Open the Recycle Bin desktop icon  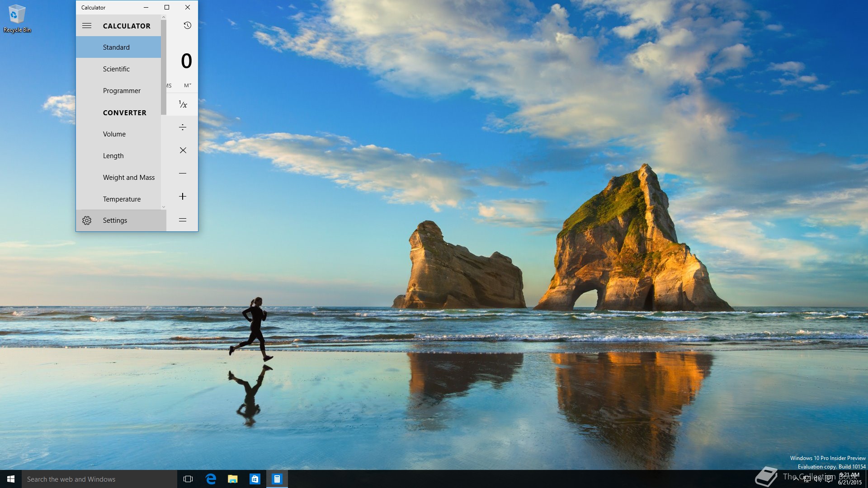click(x=17, y=19)
